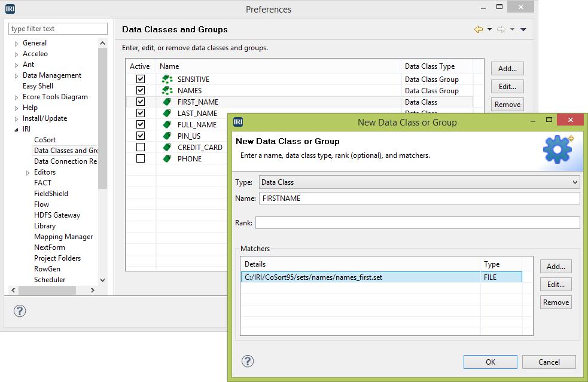
Task: Select CoSort in the preferences tree
Action: 45,140
